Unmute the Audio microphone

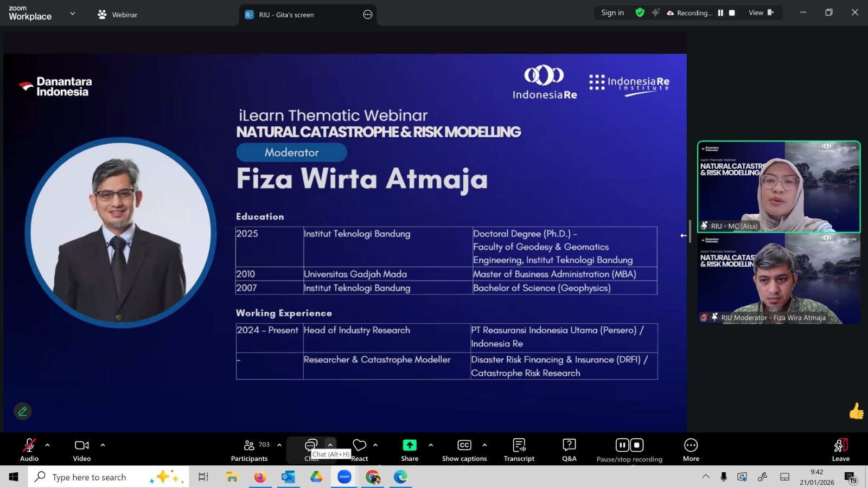click(29, 450)
